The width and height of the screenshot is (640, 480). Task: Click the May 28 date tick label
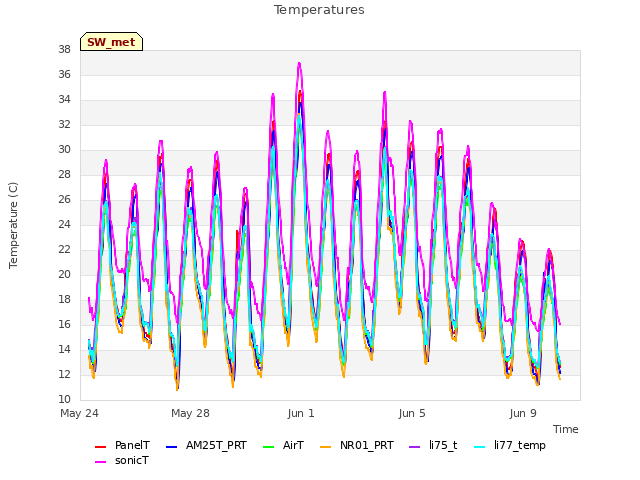(x=190, y=413)
